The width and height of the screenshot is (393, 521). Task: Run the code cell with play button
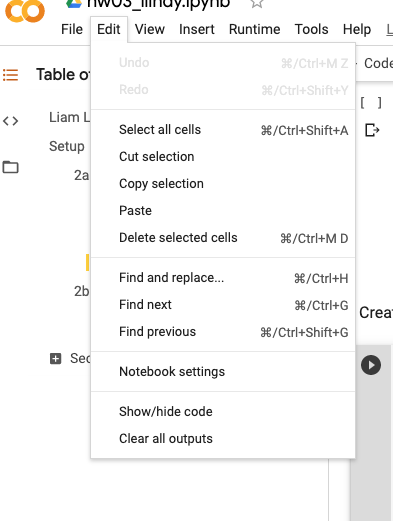(x=371, y=365)
